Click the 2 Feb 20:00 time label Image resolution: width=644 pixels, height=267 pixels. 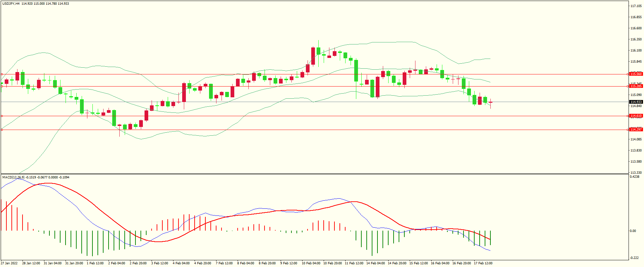138,263
